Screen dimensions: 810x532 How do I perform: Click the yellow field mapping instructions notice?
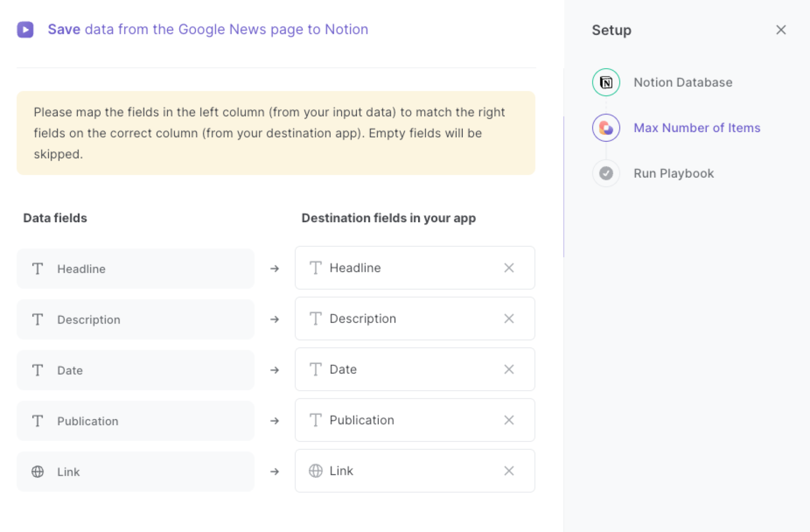(x=276, y=133)
